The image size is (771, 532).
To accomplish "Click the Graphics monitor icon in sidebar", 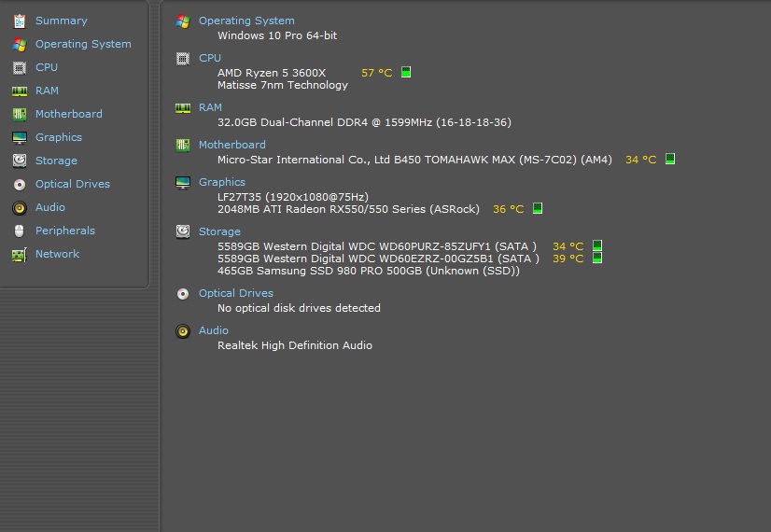I will (x=20, y=138).
